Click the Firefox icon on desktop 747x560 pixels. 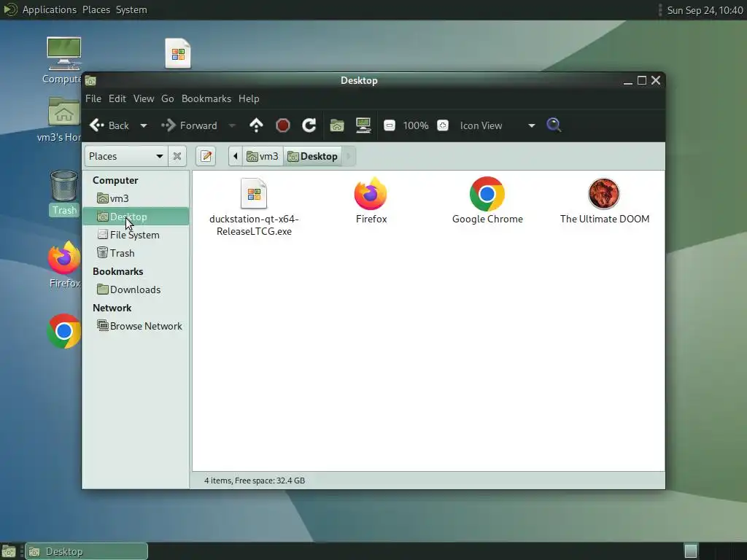click(64, 258)
